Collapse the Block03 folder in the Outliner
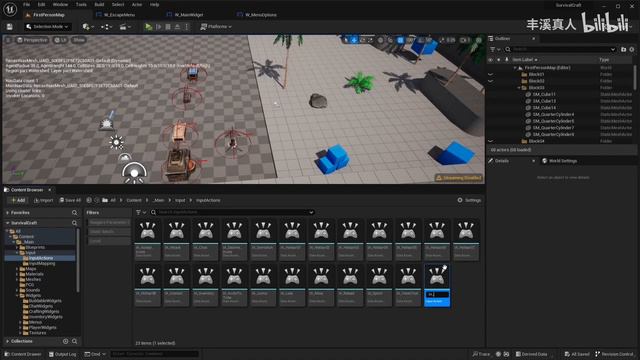This screenshot has width=640, height=360. pyautogui.click(x=519, y=88)
